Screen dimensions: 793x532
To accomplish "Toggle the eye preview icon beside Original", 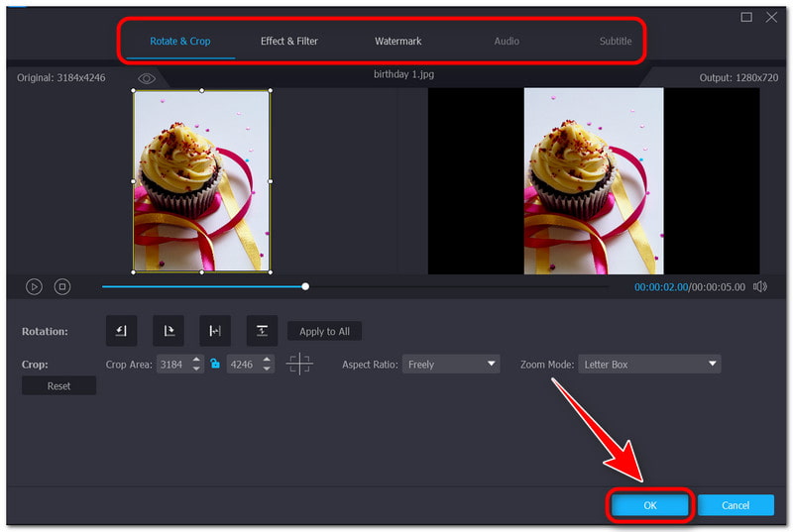I will [147, 78].
